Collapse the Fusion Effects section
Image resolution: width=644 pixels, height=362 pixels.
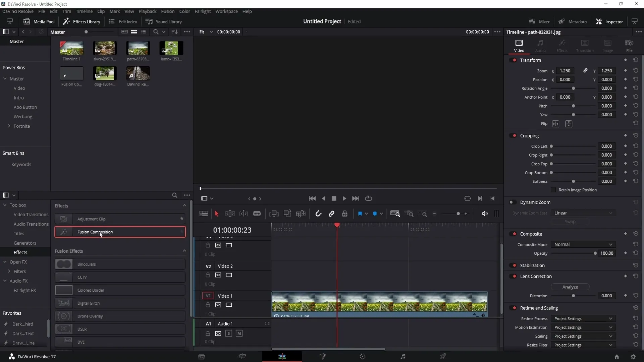(x=184, y=251)
